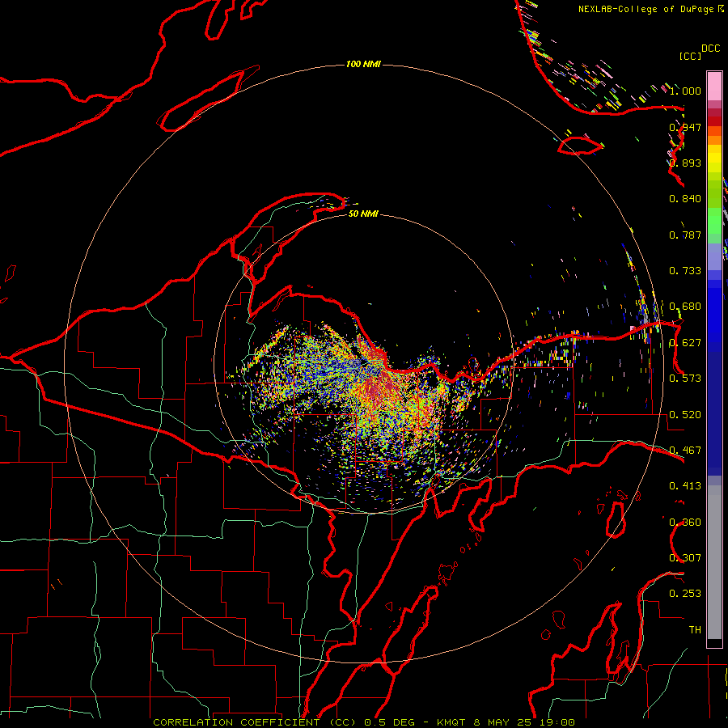Click the 50 NMI range ring label

tap(363, 214)
